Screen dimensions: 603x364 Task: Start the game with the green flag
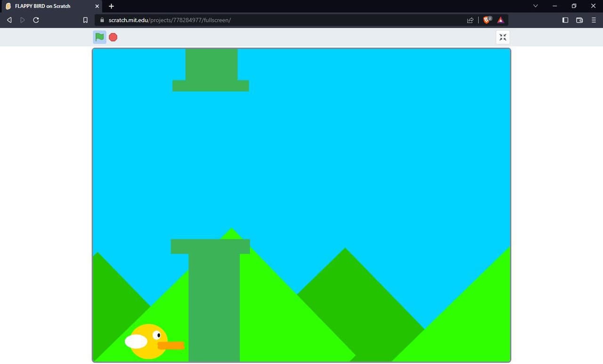[x=99, y=37]
